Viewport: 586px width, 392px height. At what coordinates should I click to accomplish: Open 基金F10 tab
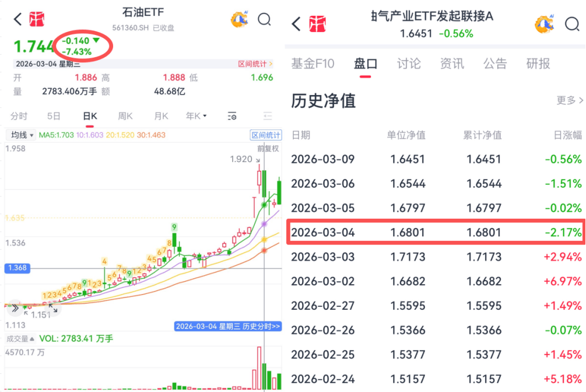pos(313,64)
